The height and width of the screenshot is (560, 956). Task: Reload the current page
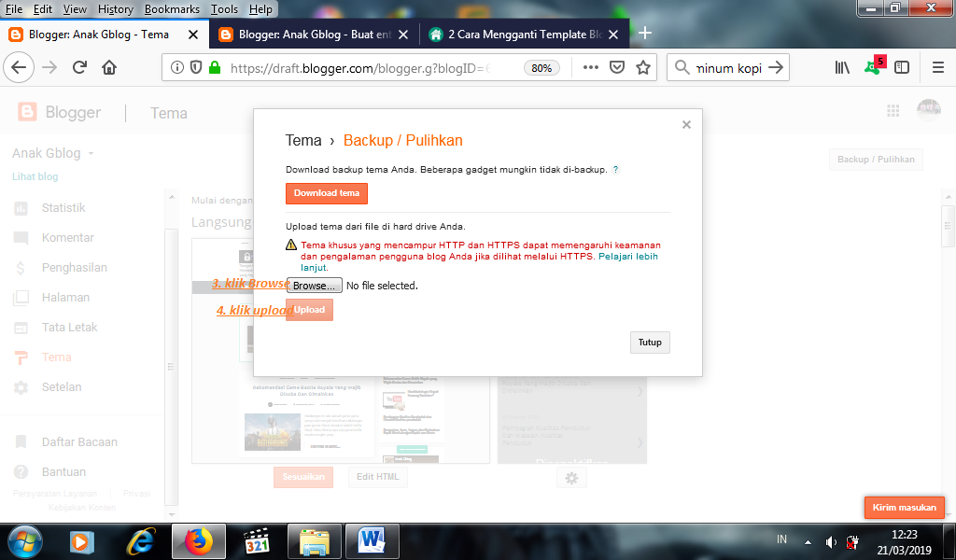coord(79,67)
